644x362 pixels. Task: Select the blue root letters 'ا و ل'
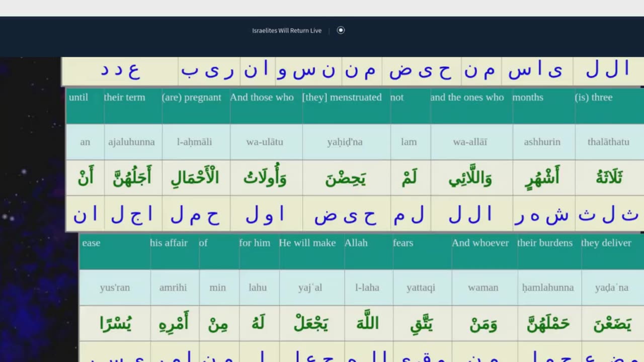click(265, 215)
